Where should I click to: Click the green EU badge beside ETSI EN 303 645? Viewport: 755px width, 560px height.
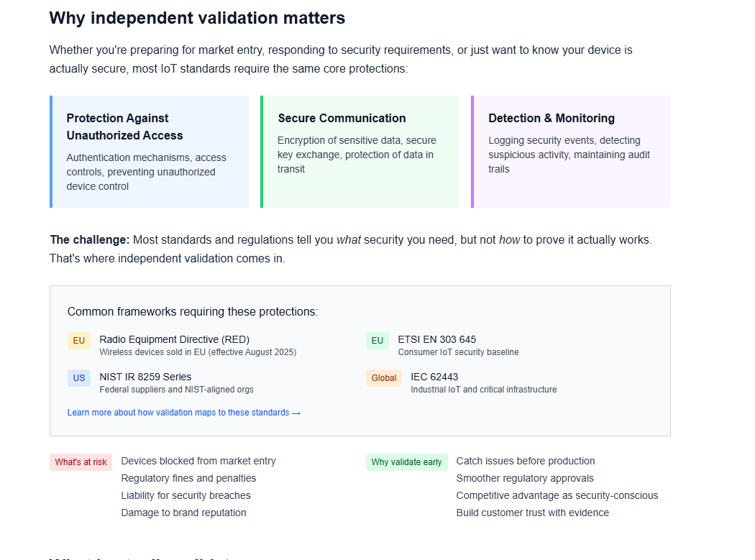click(377, 341)
